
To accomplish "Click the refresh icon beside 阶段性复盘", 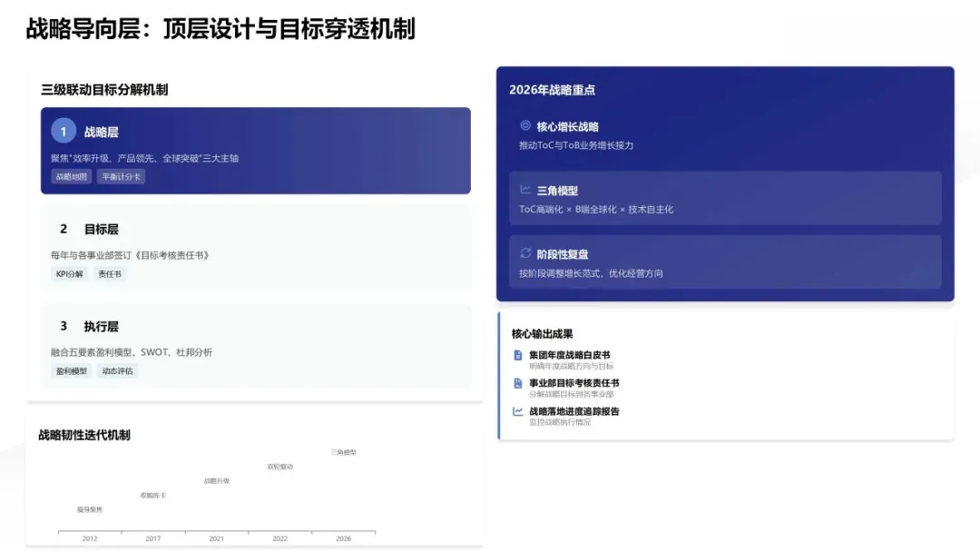I will 525,253.
